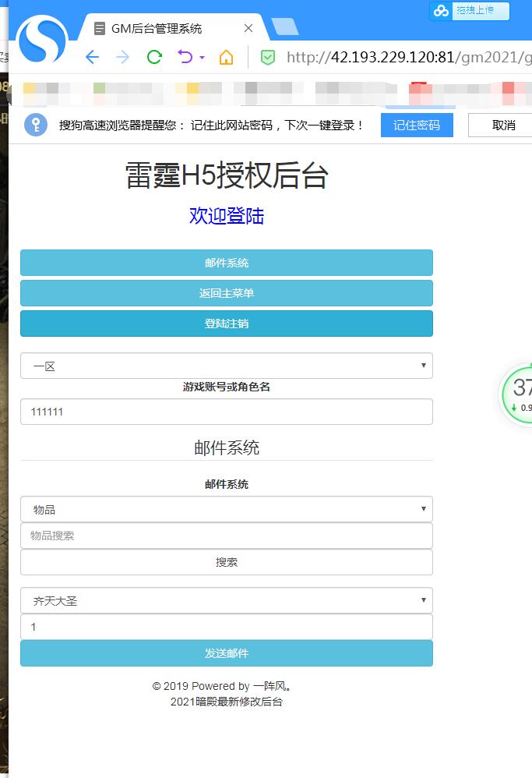
Task: Click the cloud upload icon at top
Action: pyautogui.click(x=442, y=10)
